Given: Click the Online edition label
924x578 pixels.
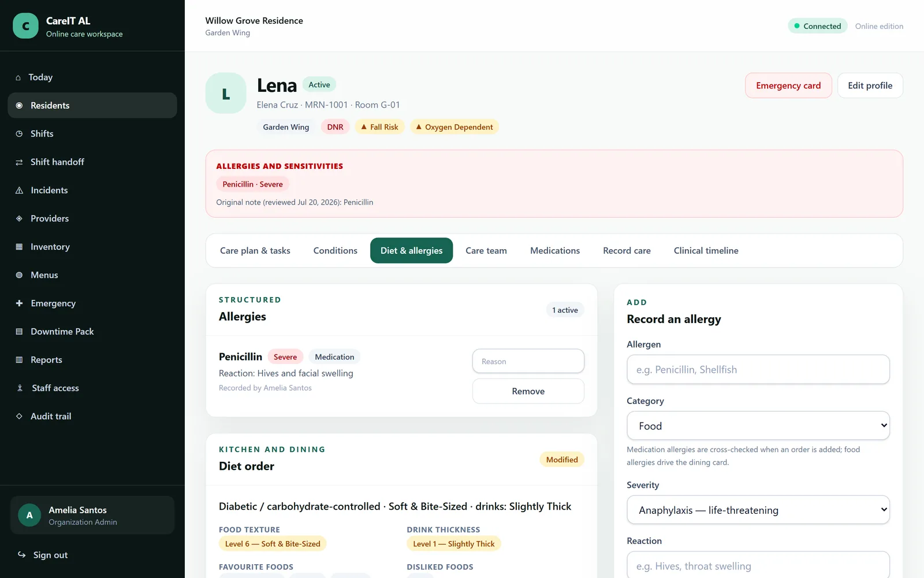Looking at the screenshot, I should click(x=879, y=26).
